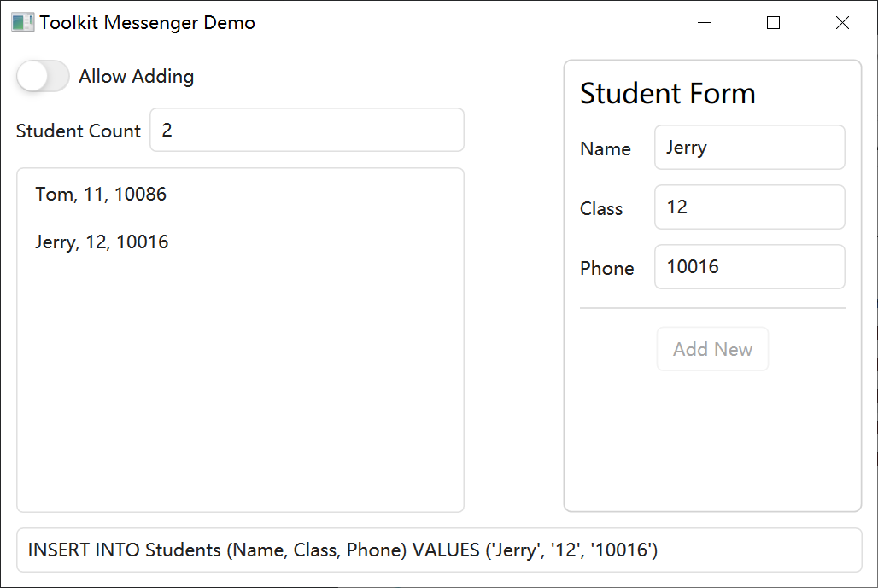Screen dimensions: 878x588
Task: Click the Phone label in Student Form
Action: pos(607,269)
